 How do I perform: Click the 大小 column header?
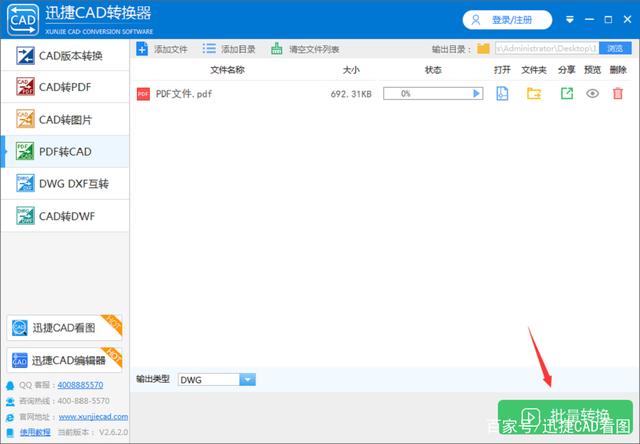(351, 70)
